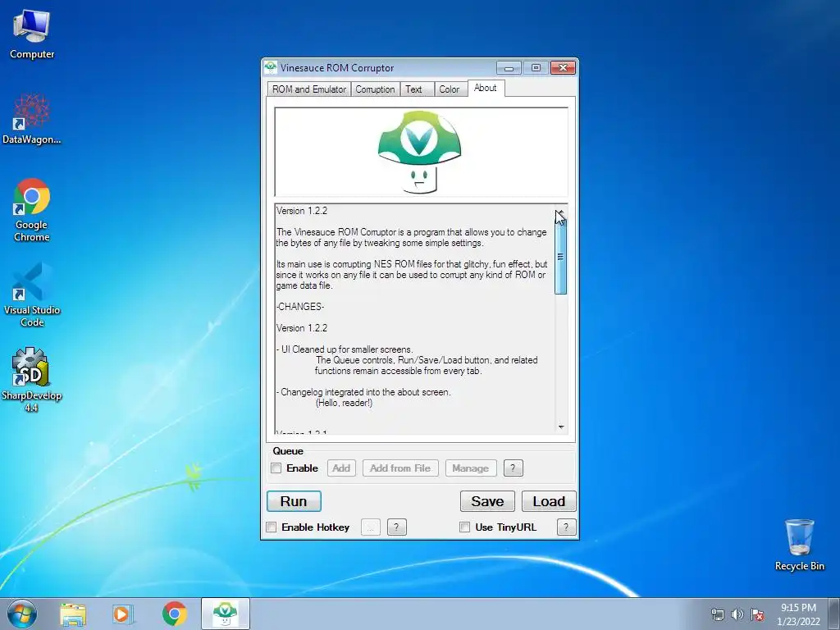The image size is (840, 630).
Task: Open the hotkey help question-mark button
Action: 396,527
